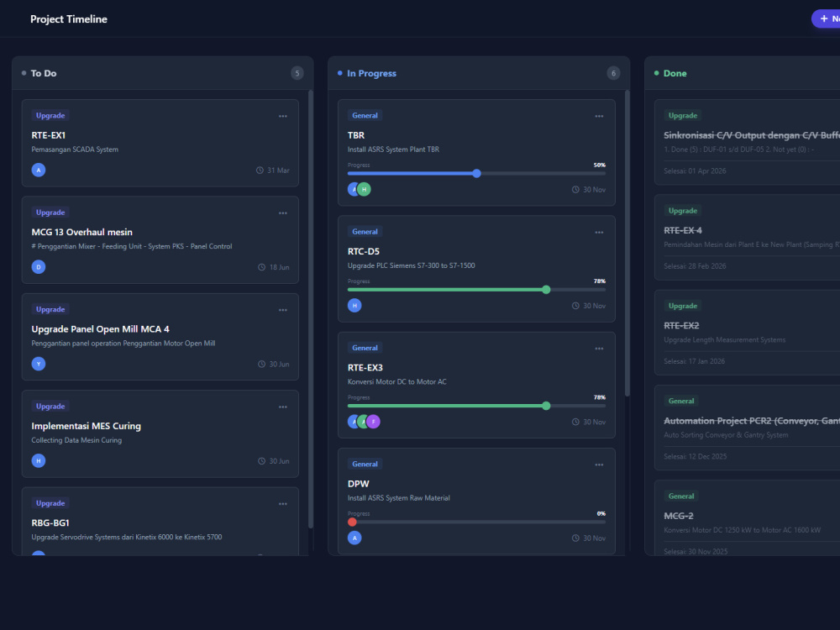Click the In Progress column scrollbar
Screen dimensions: 840x630
pyautogui.click(x=627, y=244)
